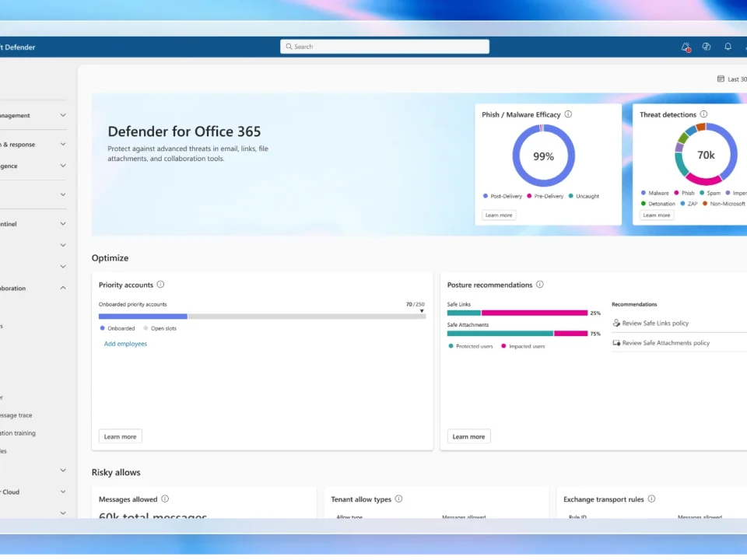The image size is (747, 560).
Task: Click the Defender title in the header
Action: tap(18, 47)
